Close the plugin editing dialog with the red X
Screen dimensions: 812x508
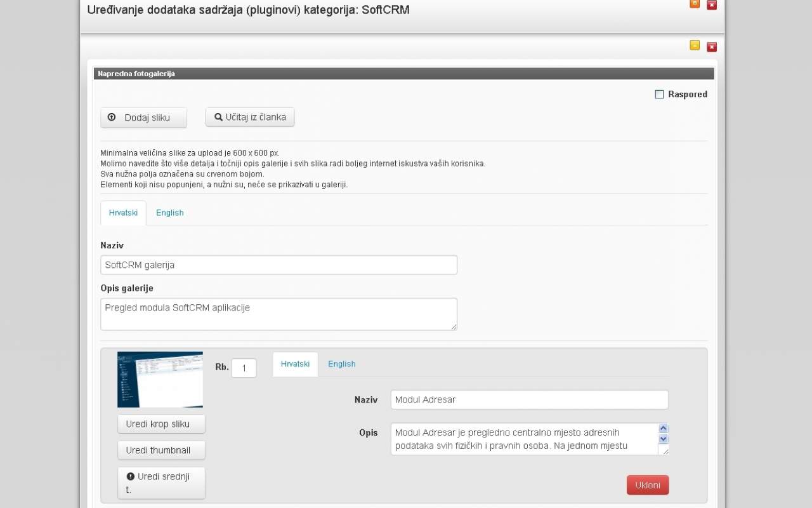pyautogui.click(x=712, y=5)
